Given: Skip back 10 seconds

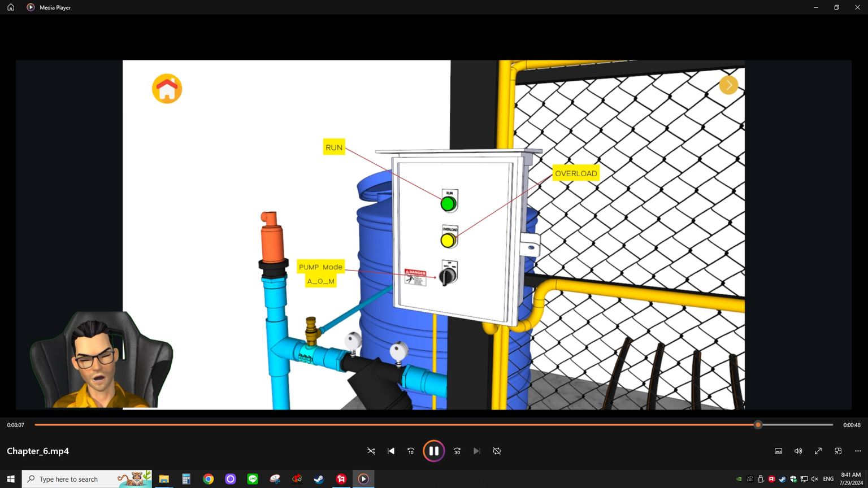Looking at the screenshot, I should tap(411, 451).
